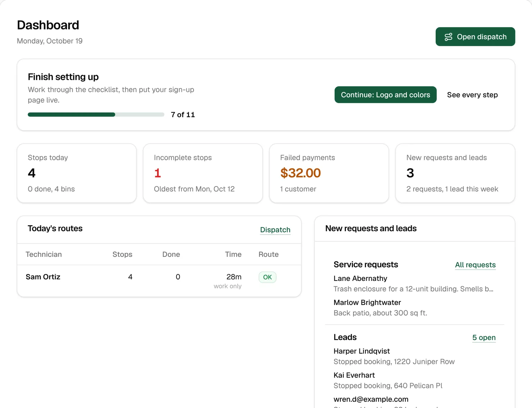This screenshot has width=532, height=408.
Task: View the See every step checklist link
Action: tap(472, 95)
